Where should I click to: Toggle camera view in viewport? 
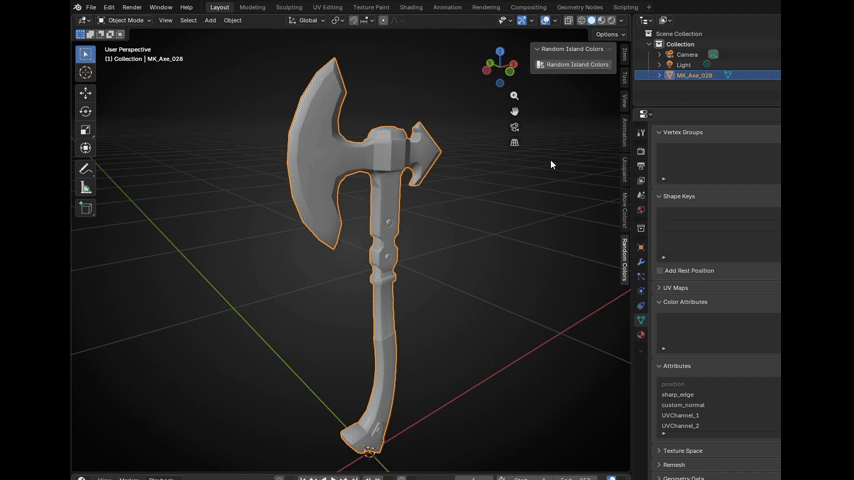[514, 127]
